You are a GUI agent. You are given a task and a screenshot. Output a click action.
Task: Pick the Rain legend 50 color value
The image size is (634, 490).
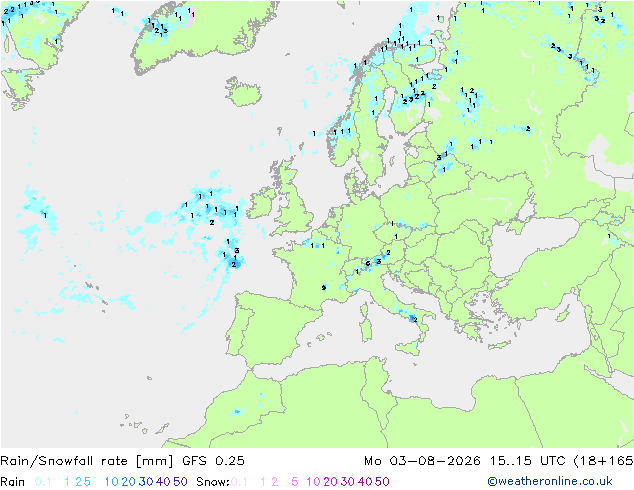click(180, 482)
